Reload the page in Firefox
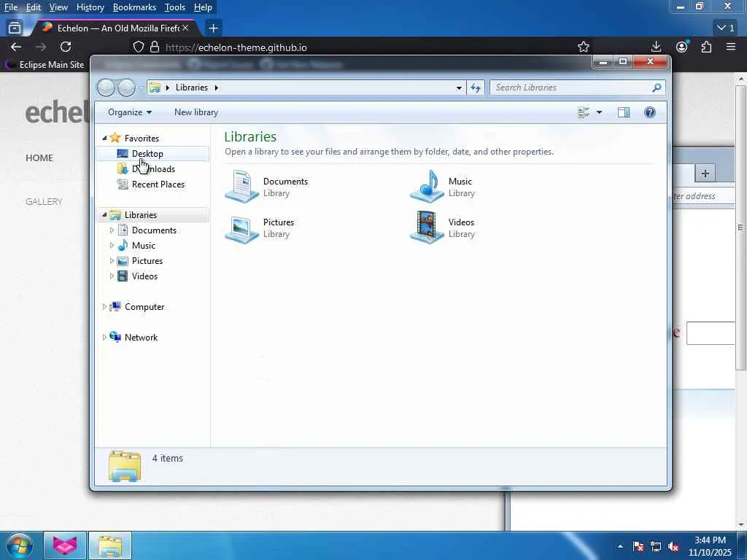This screenshot has height=560, width=747. coord(66,47)
